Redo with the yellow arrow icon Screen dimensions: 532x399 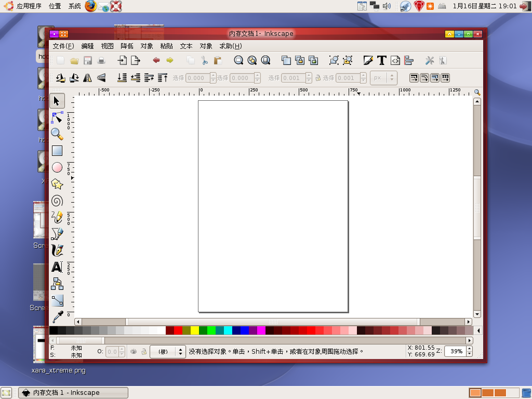pyautogui.click(x=170, y=60)
